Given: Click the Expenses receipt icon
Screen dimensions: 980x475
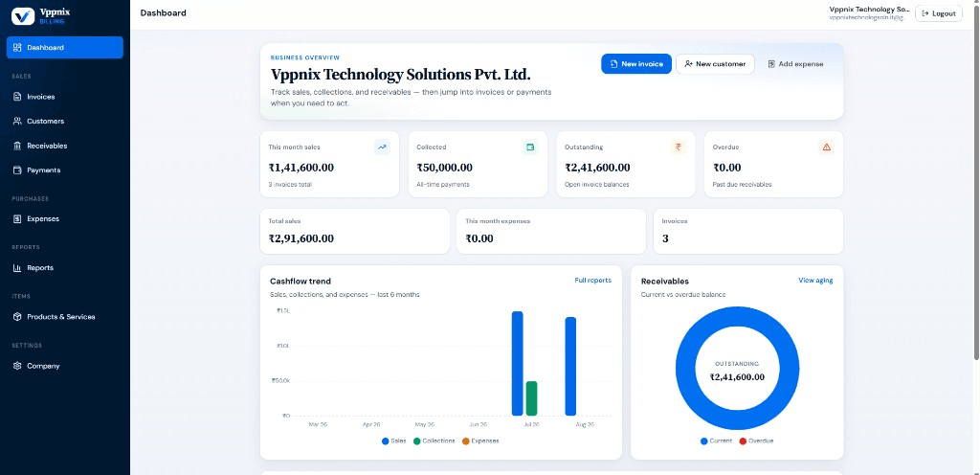Looking at the screenshot, I should 17,218.
